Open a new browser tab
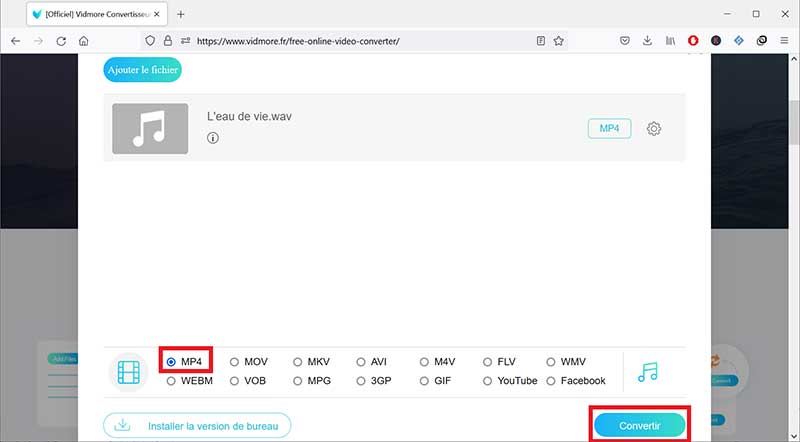Viewport: 800px width, 442px height. pos(181,14)
